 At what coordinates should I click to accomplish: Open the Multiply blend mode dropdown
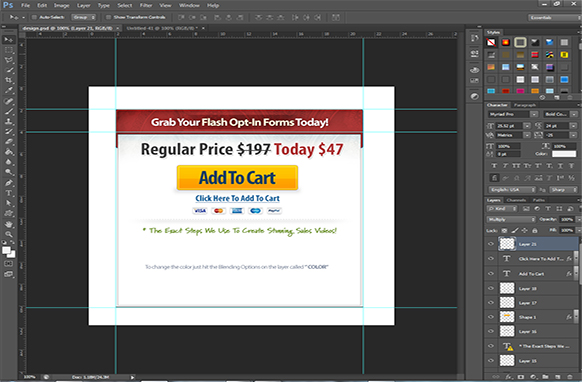coord(510,219)
